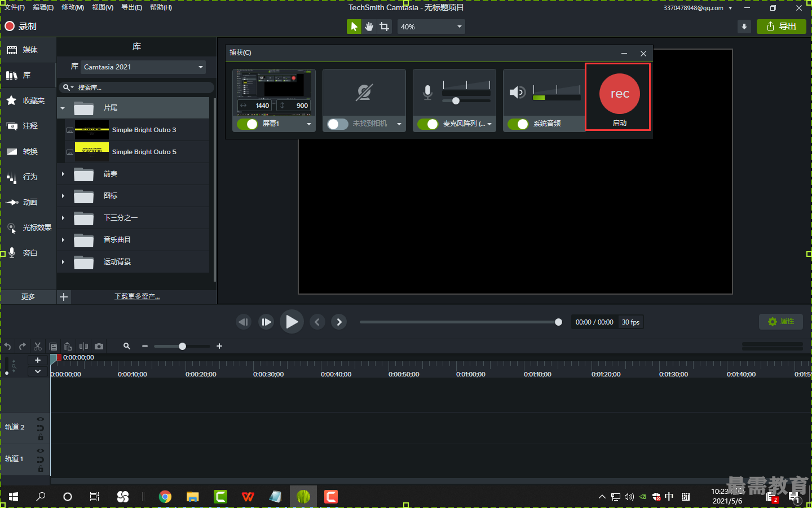Click the microphone icon in capture panel
812x508 pixels.
(x=428, y=92)
